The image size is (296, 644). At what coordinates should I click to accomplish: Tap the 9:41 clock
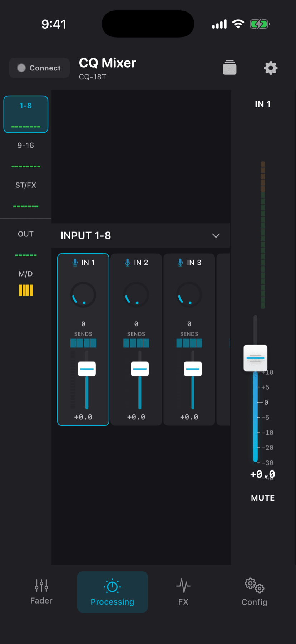tap(54, 24)
